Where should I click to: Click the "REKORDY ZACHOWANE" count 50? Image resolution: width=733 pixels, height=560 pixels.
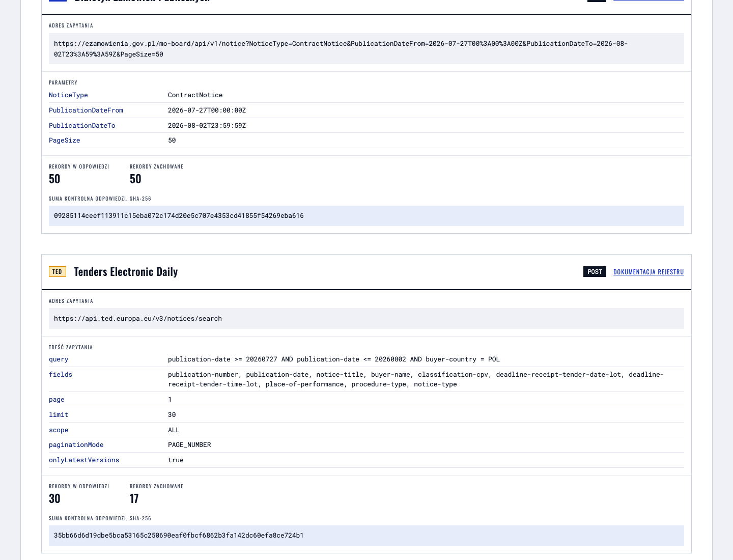pos(135,179)
